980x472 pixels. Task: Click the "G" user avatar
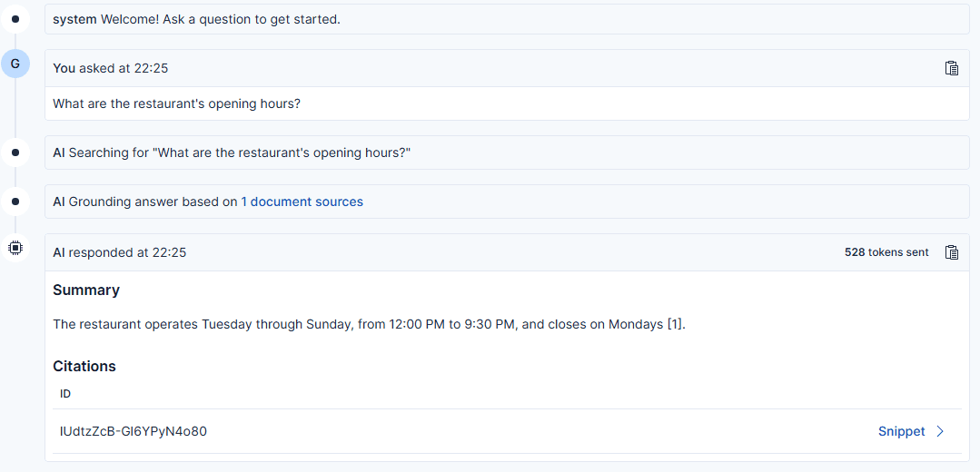pyautogui.click(x=15, y=64)
